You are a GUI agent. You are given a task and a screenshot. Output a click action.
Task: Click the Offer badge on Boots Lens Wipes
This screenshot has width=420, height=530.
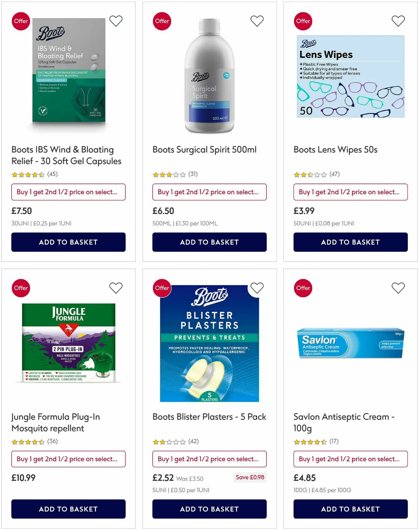pyautogui.click(x=303, y=21)
